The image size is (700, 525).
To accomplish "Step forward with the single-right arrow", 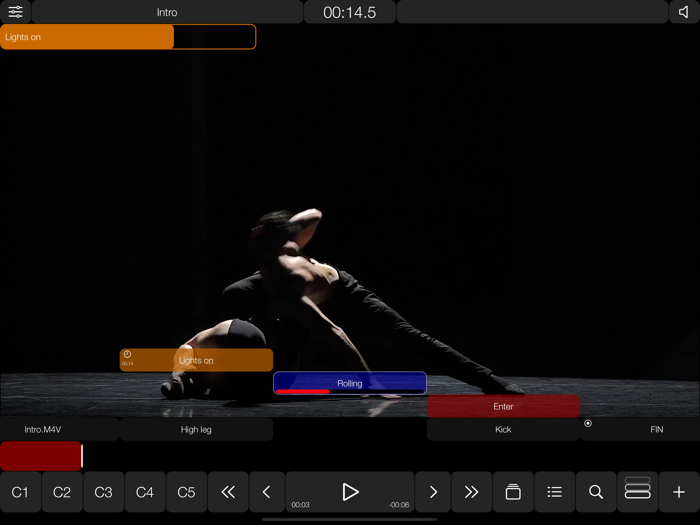I will point(433,492).
